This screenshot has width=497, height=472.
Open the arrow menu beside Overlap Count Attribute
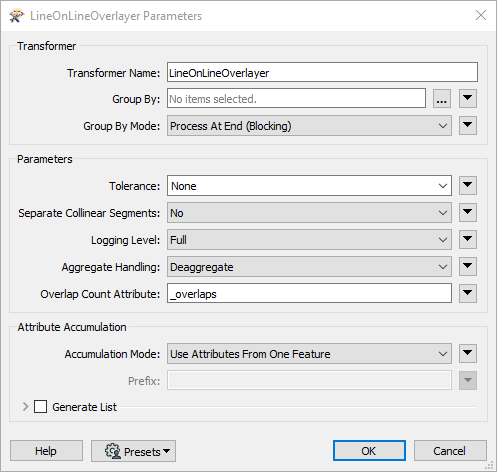coord(468,293)
